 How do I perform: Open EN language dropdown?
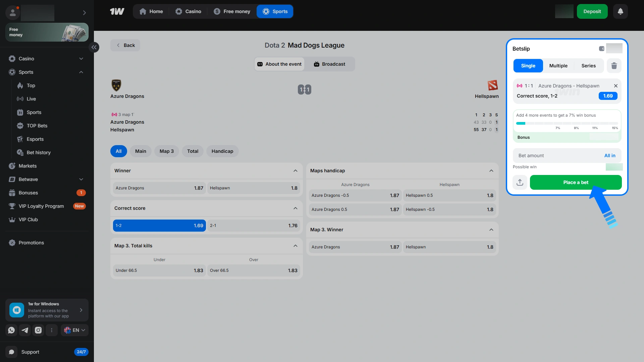pos(74,330)
